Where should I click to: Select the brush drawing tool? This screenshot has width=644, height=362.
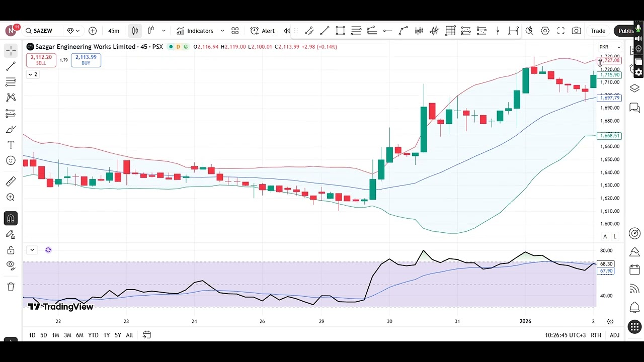pos(11,130)
